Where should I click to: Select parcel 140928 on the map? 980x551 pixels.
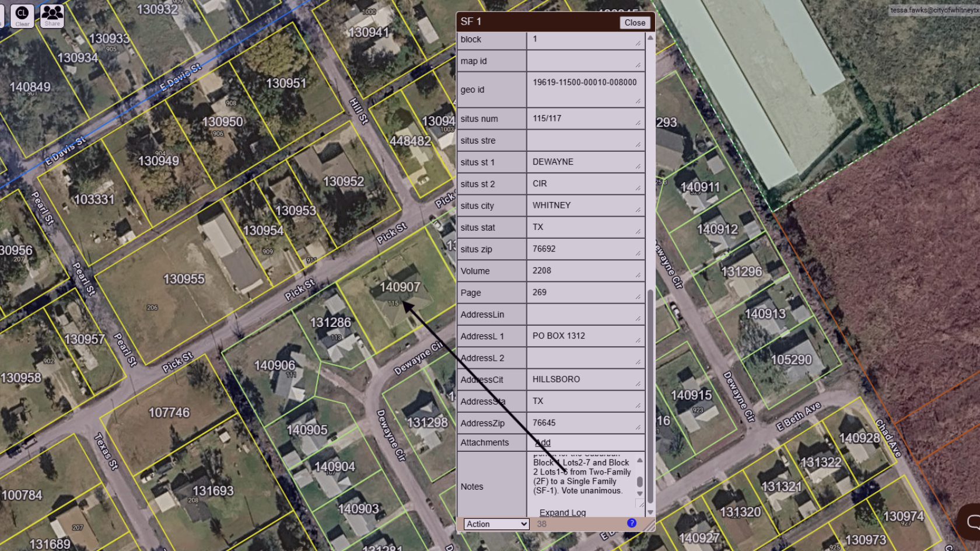(x=859, y=438)
